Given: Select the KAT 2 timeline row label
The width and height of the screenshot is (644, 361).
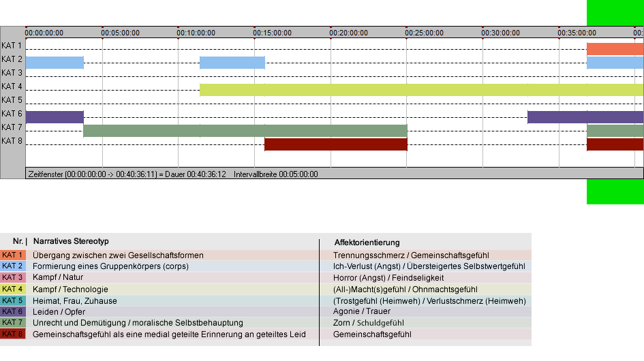Looking at the screenshot, I should pos(12,59).
